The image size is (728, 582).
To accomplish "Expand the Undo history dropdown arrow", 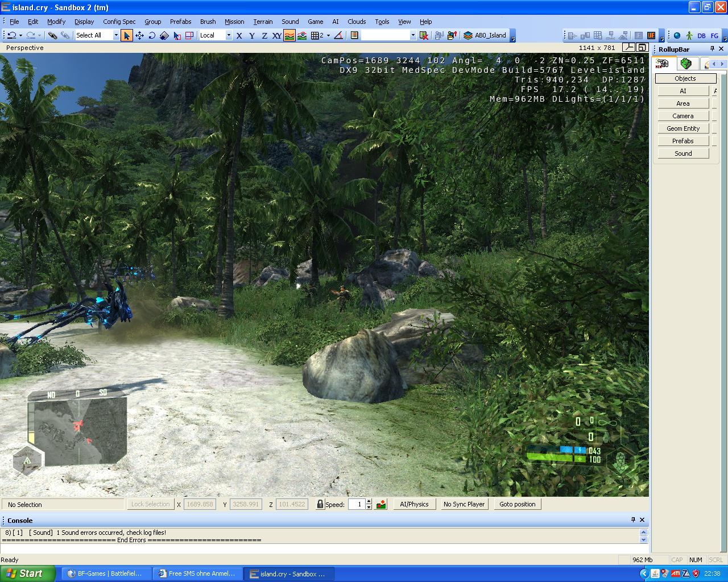I will (20, 35).
